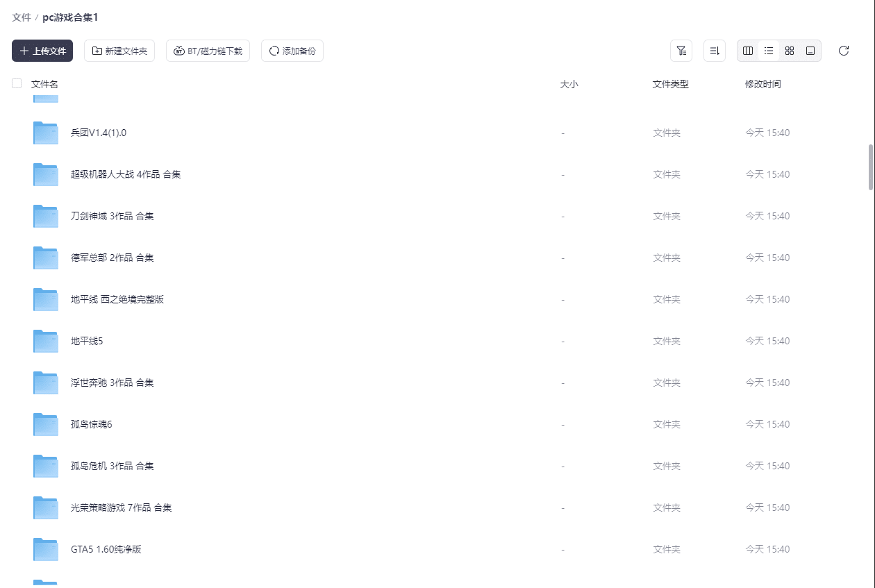
Task: Open the GTA5 1.60纯净版 folder icon
Action: point(46,549)
